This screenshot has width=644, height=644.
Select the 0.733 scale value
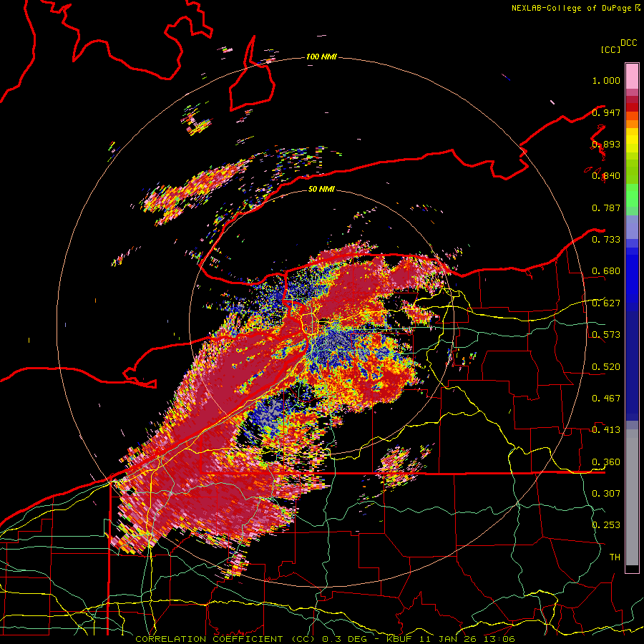pyautogui.click(x=606, y=239)
